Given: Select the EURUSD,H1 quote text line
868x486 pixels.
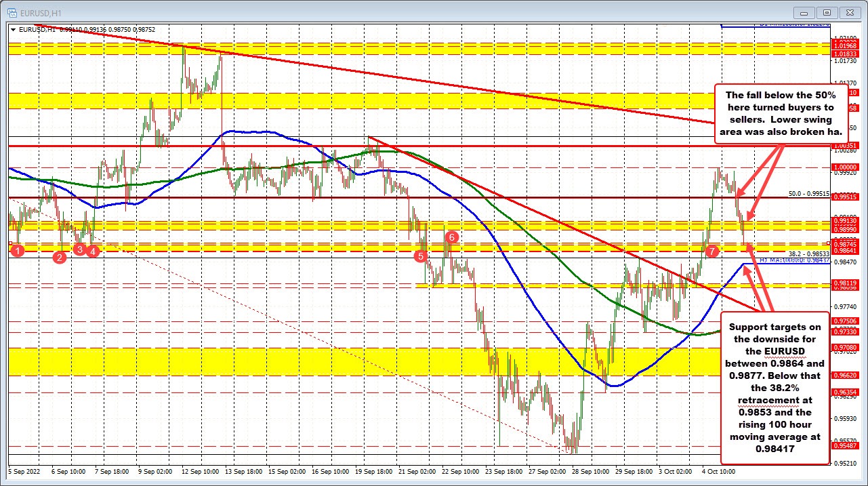Looking at the screenshot, I should click(81, 29).
